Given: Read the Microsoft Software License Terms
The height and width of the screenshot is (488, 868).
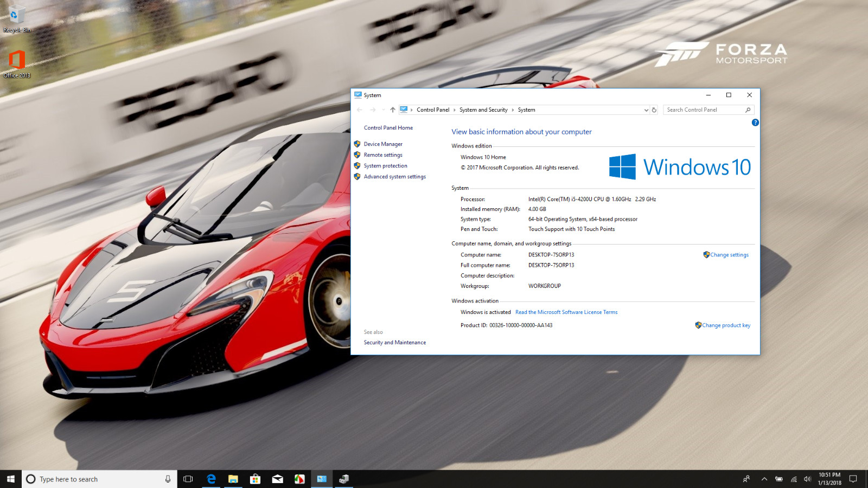Looking at the screenshot, I should [x=566, y=312].
